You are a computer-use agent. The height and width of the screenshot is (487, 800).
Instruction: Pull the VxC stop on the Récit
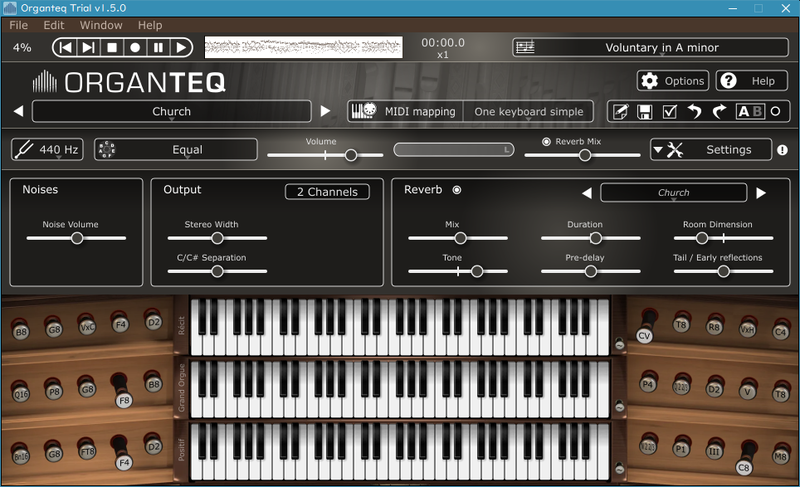click(87, 326)
